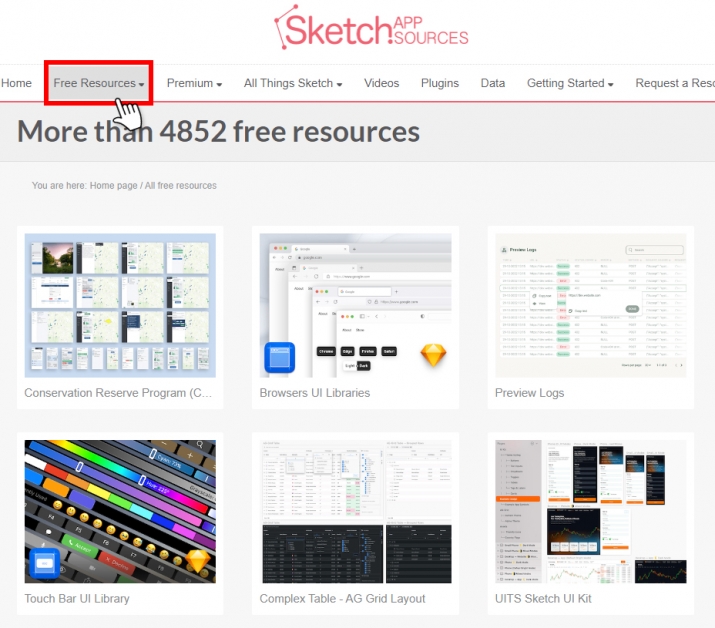Go to the Home menu item
Screen dimensions: 715x628
coord(16,83)
